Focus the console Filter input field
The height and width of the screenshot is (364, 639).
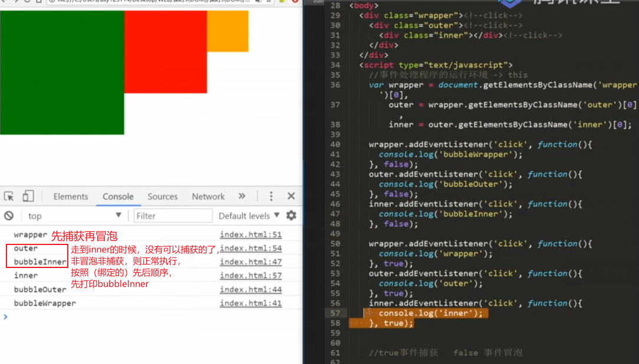click(173, 216)
